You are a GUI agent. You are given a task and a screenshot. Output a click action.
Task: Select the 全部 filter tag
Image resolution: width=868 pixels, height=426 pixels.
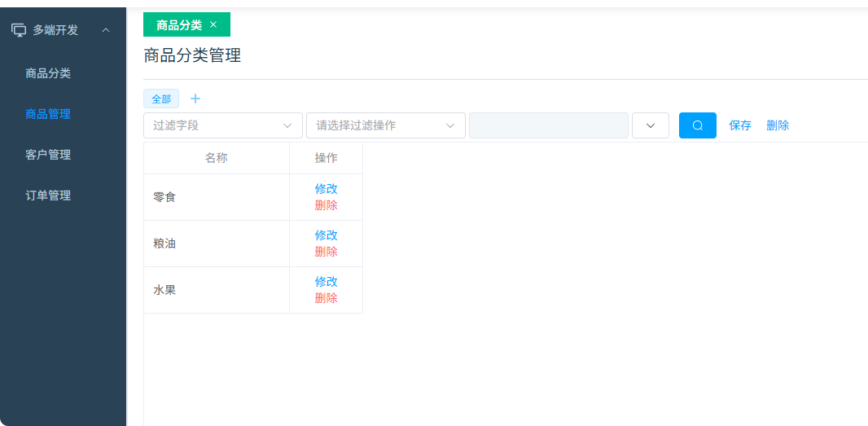pyautogui.click(x=161, y=99)
